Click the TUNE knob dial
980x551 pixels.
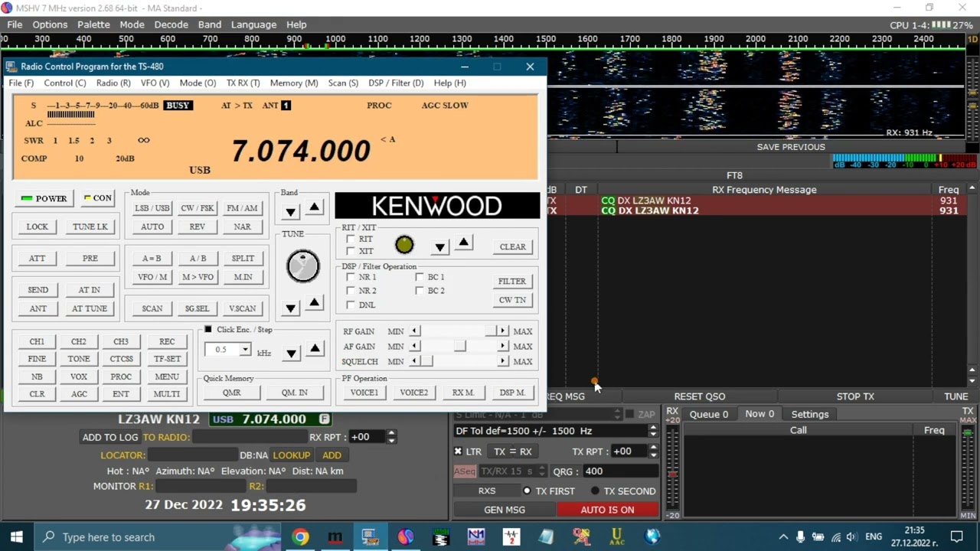tap(303, 266)
